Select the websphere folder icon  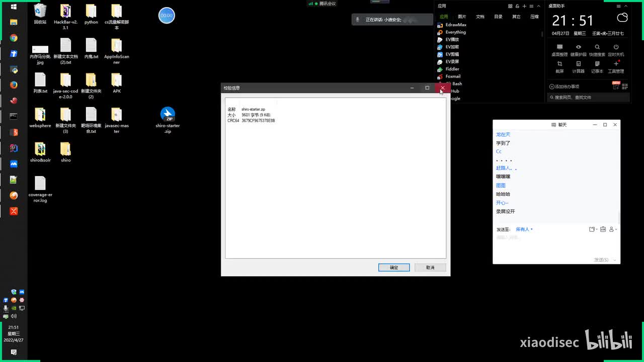click(40, 118)
